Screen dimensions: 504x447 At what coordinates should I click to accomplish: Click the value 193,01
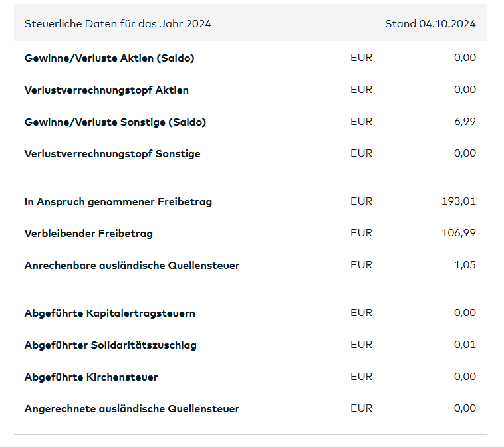[x=458, y=201]
